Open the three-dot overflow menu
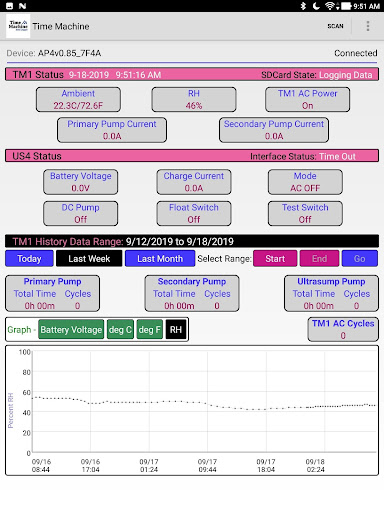This screenshot has width=384, height=512. pos(368,26)
